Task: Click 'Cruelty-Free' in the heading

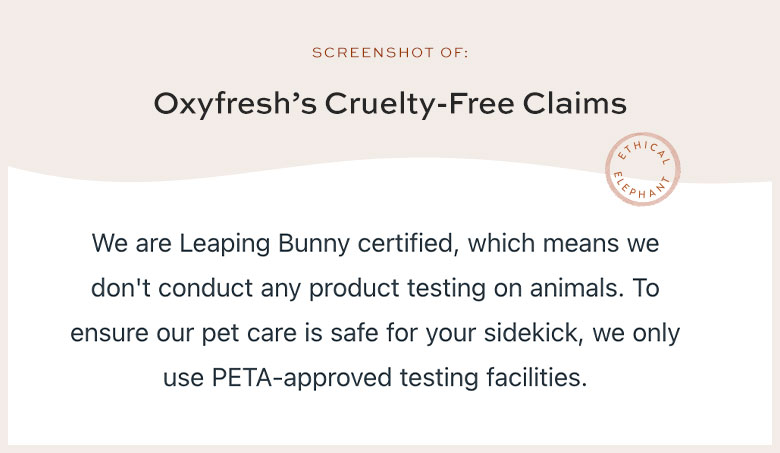Action: (419, 104)
